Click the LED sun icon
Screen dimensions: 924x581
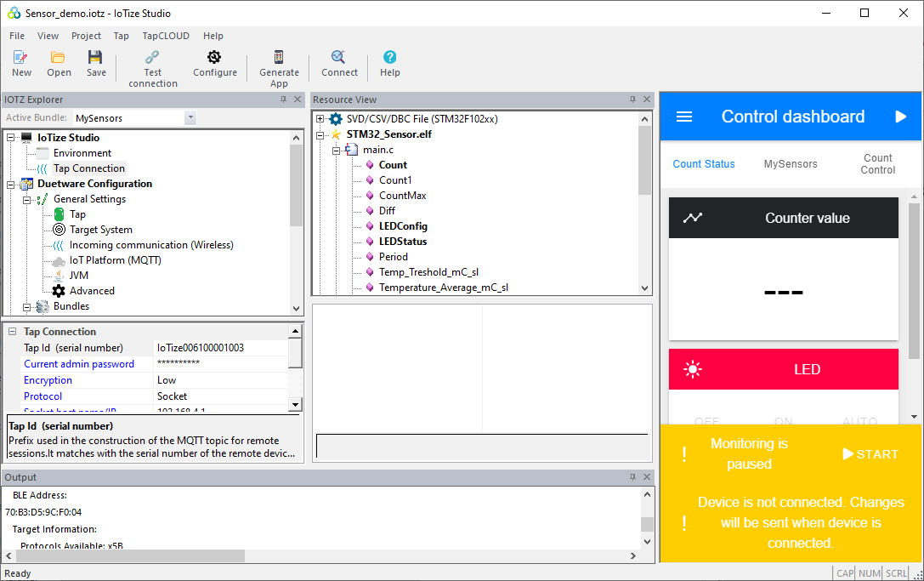pyautogui.click(x=693, y=369)
